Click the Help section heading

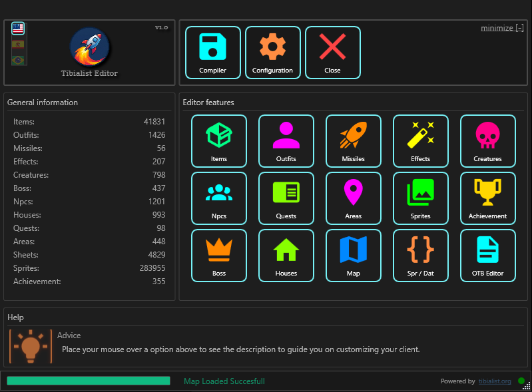[x=15, y=317]
